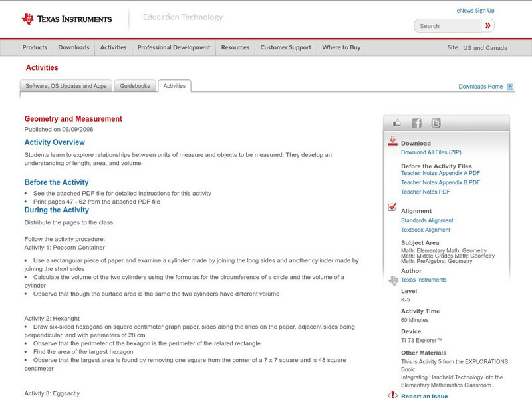Switch to the Guidebooks tab
Image resolution: width=532 pixels, height=398 pixels.
tap(135, 86)
